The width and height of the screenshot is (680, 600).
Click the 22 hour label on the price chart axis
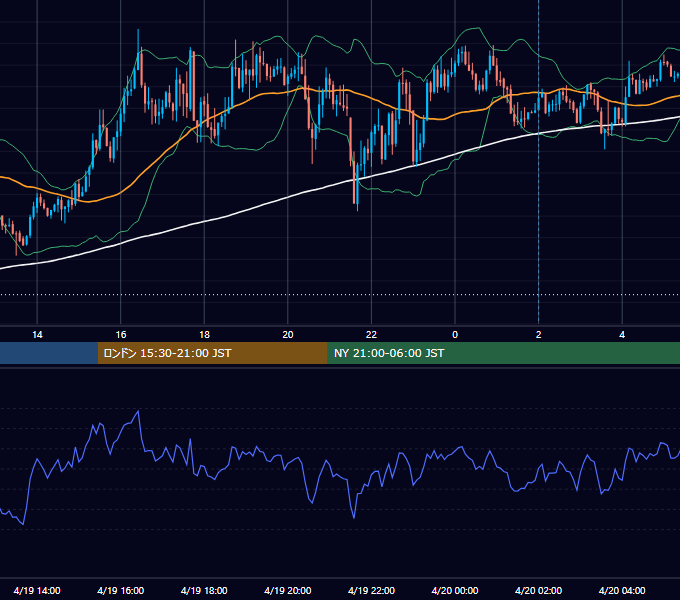[x=371, y=335]
